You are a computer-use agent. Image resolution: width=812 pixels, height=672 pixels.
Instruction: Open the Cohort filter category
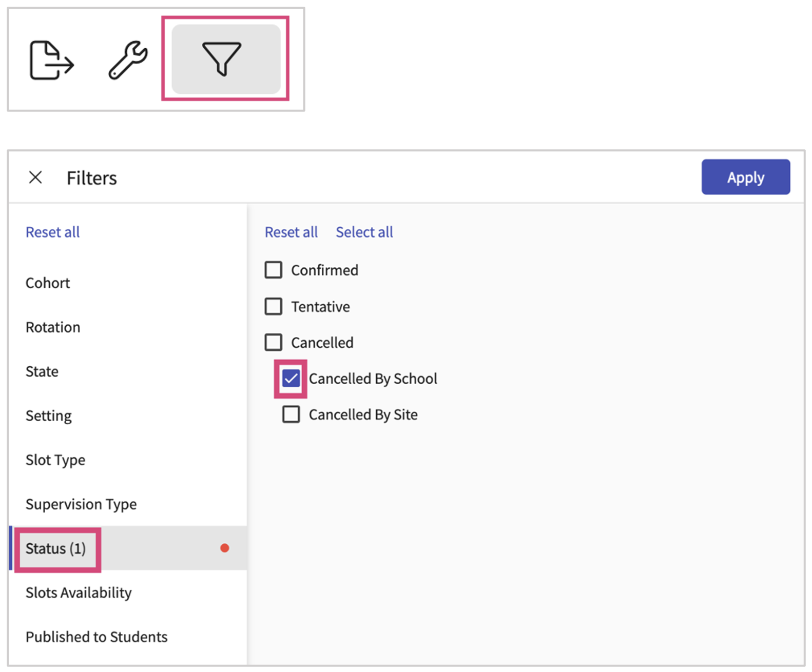pyautogui.click(x=48, y=283)
